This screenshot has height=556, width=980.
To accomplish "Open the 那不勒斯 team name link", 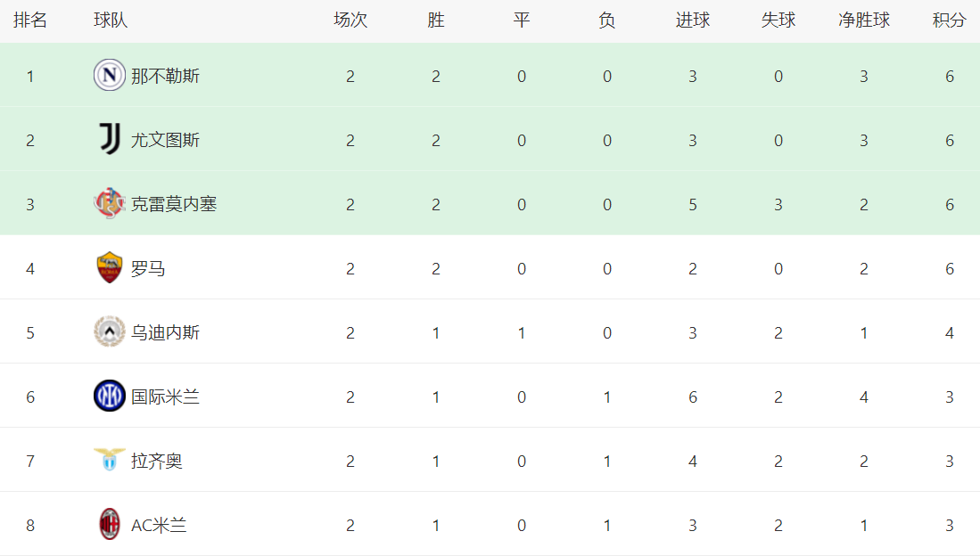I will click(165, 77).
